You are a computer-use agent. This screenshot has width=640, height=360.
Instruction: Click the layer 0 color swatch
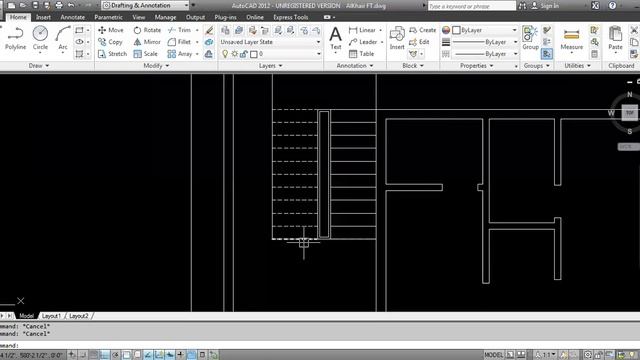[253, 54]
